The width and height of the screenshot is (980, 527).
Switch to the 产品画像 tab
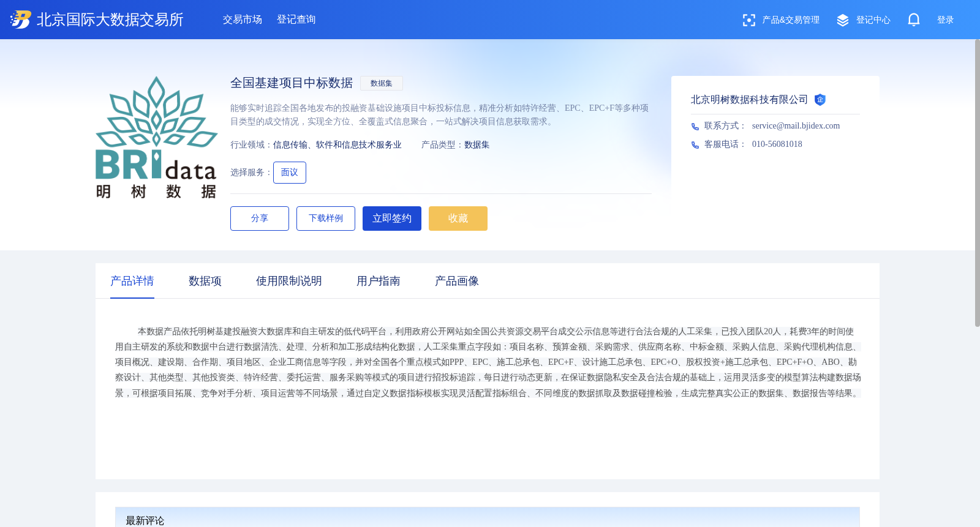point(457,281)
